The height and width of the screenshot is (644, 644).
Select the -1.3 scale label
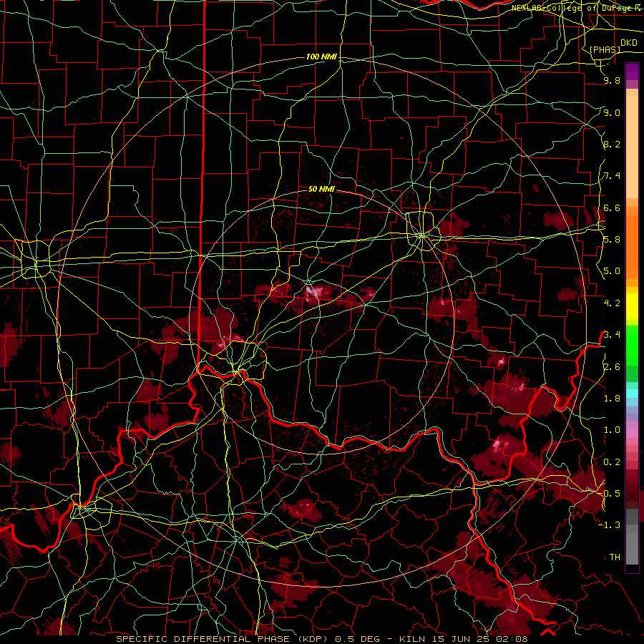point(610,525)
